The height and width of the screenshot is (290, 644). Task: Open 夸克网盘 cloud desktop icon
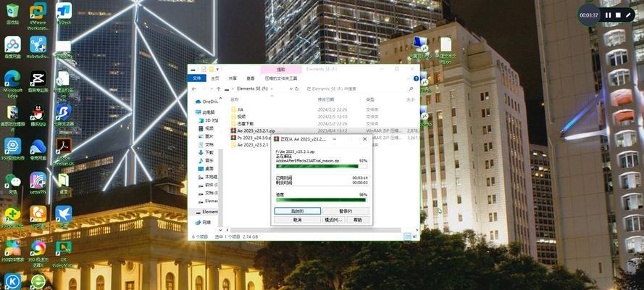38,149
